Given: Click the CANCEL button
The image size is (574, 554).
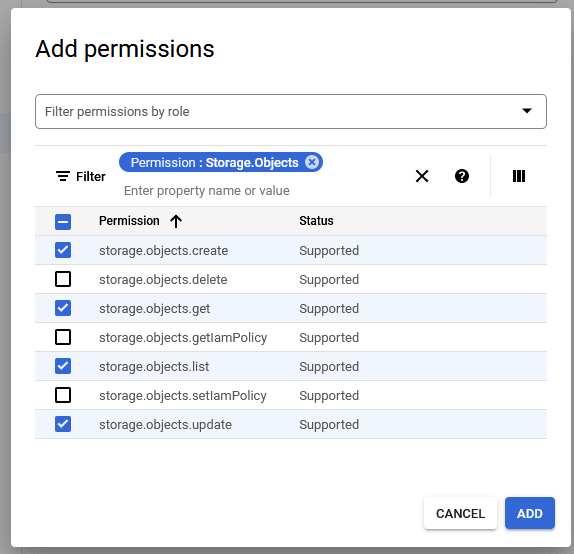Looking at the screenshot, I should tap(460, 513).
